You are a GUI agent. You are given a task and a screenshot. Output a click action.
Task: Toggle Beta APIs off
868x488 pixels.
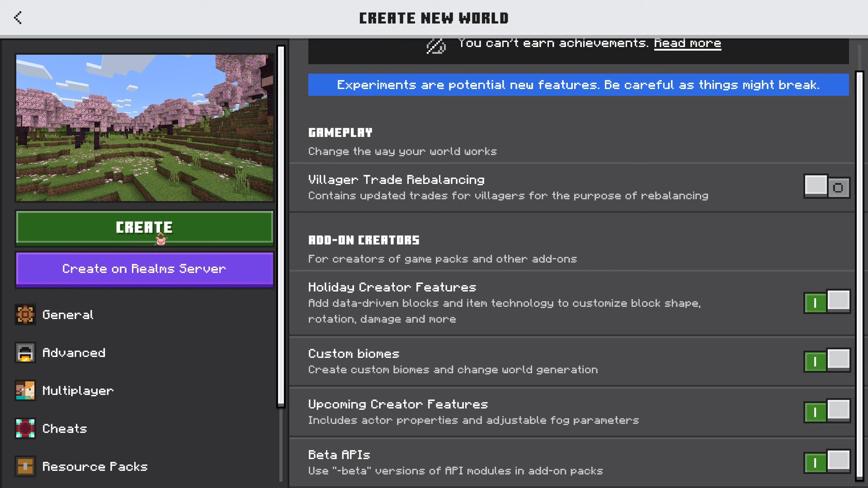point(827,462)
